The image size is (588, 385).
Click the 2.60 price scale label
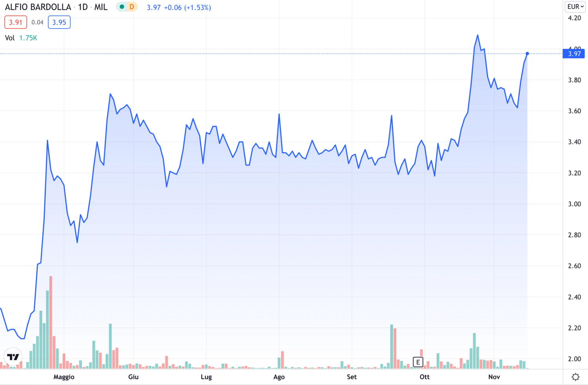pyautogui.click(x=575, y=266)
